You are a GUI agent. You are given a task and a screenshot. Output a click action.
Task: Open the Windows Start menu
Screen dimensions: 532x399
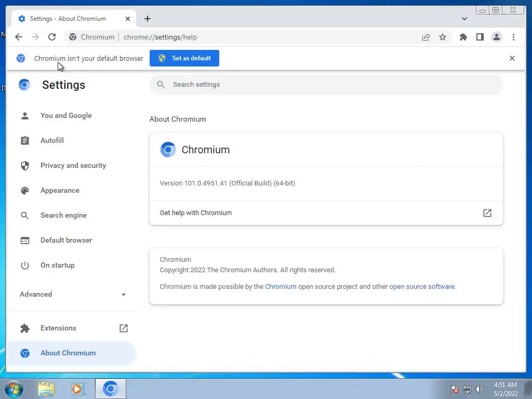click(14, 389)
